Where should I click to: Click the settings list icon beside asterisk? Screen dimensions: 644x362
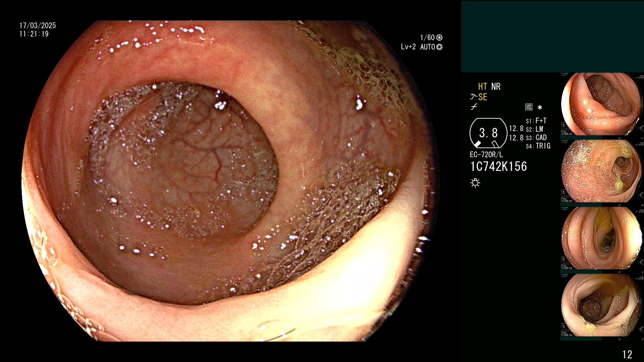pos(529,107)
